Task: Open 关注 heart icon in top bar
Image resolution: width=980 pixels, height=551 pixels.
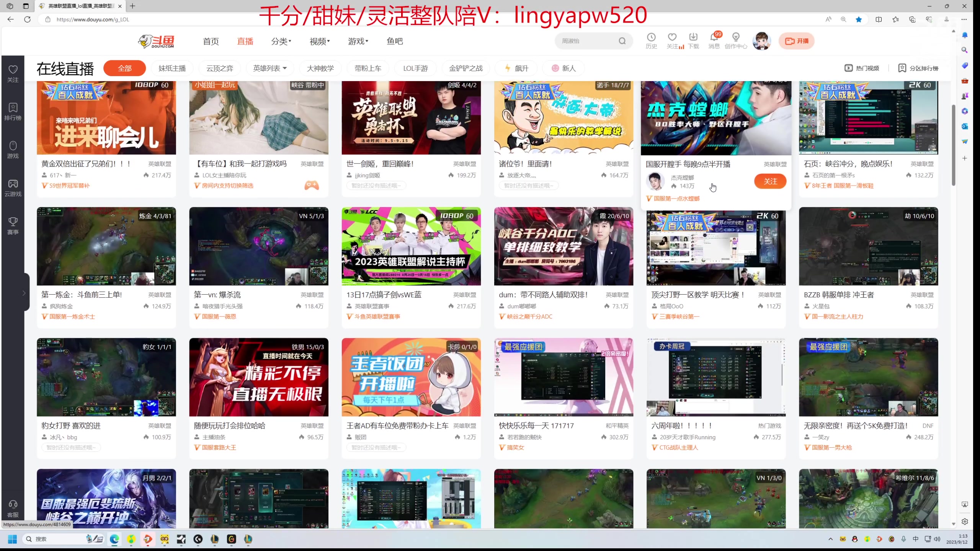Action: pos(673,41)
